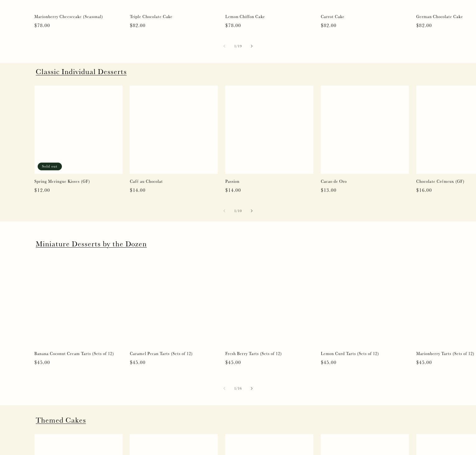Image resolution: width=476 pixels, height=455 pixels.
Task: Click the 1/10 page counter
Action: pos(238,211)
